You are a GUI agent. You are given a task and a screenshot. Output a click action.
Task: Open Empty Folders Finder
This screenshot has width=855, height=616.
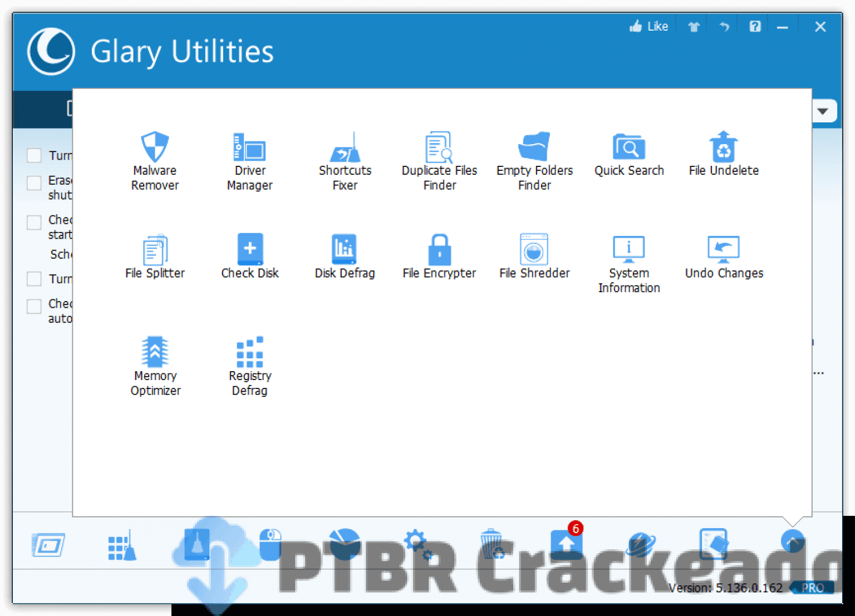click(x=534, y=161)
